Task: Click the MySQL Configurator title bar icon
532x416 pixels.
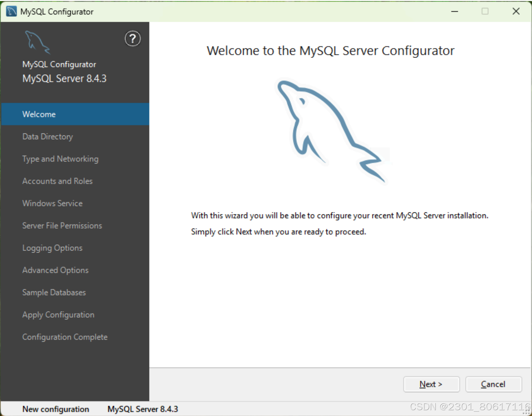Action: (x=11, y=11)
